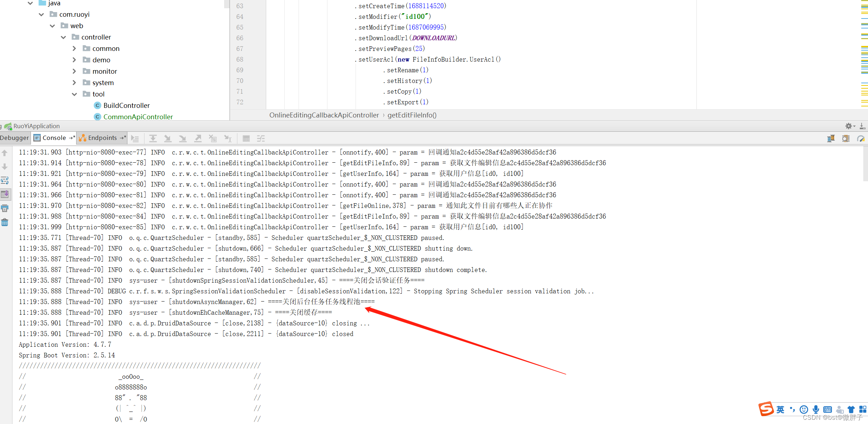Click the Sogou microphone voice input icon
Viewport: 868px width, 424px height.
[816, 409]
